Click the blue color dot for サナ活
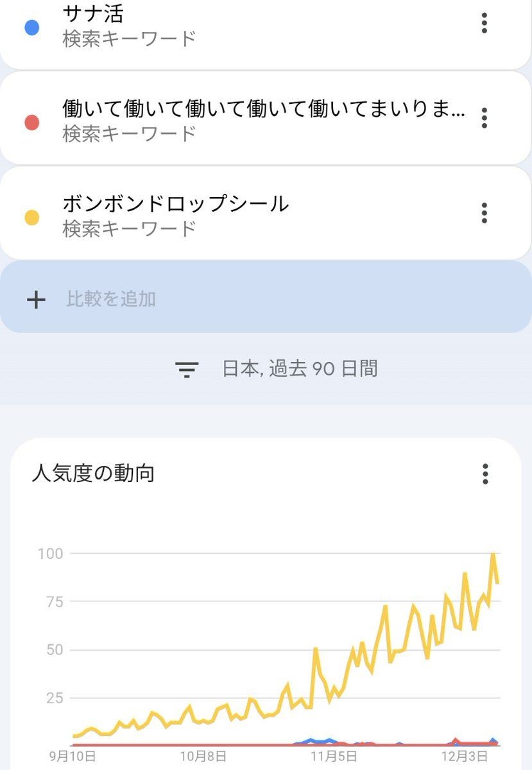This screenshot has width=532, height=770. (x=31, y=28)
